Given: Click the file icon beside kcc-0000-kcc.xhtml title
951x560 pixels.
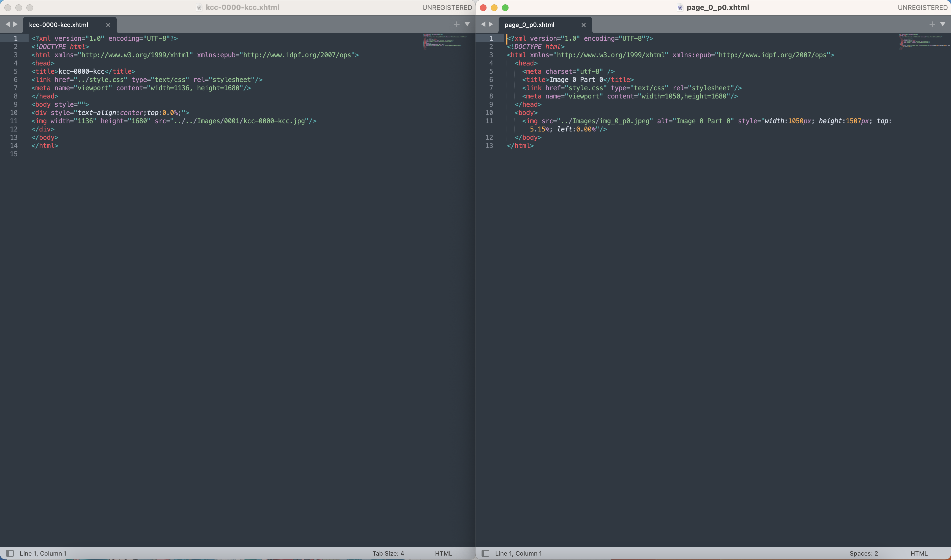Looking at the screenshot, I should (199, 7).
